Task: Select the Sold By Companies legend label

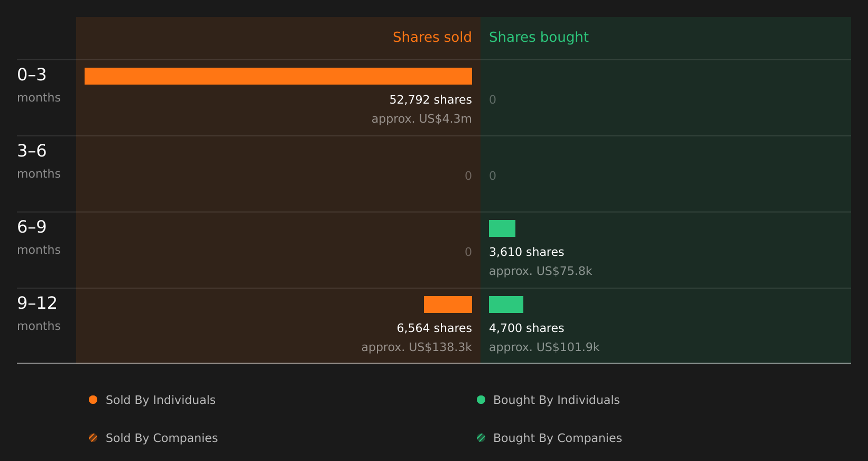Action: coord(162,438)
